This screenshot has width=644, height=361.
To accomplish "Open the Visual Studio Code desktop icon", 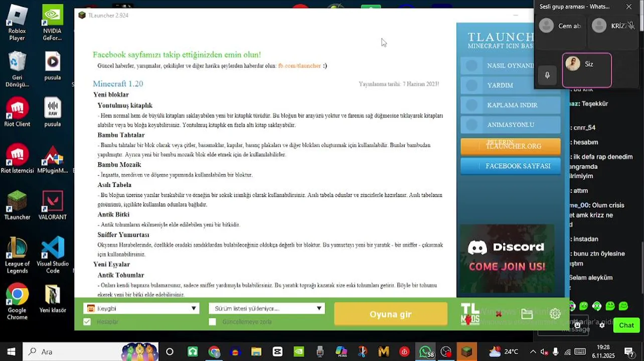I will coord(53,255).
